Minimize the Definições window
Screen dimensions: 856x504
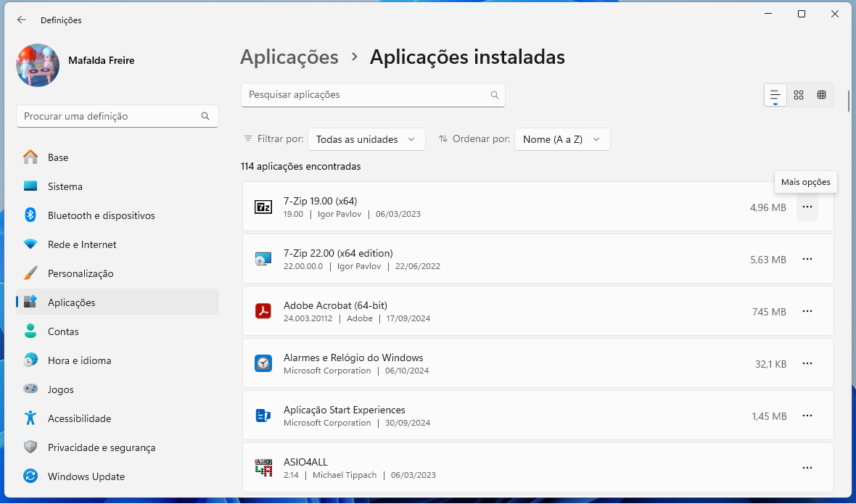[x=768, y=14]
